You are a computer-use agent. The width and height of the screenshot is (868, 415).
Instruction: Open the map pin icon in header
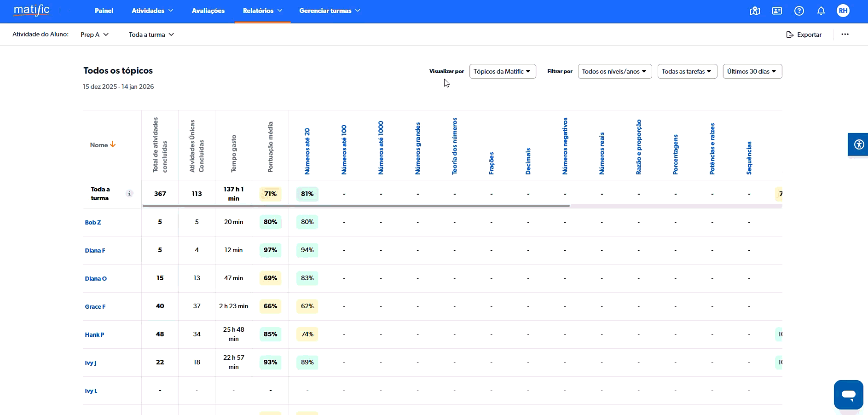coord(755,11)
